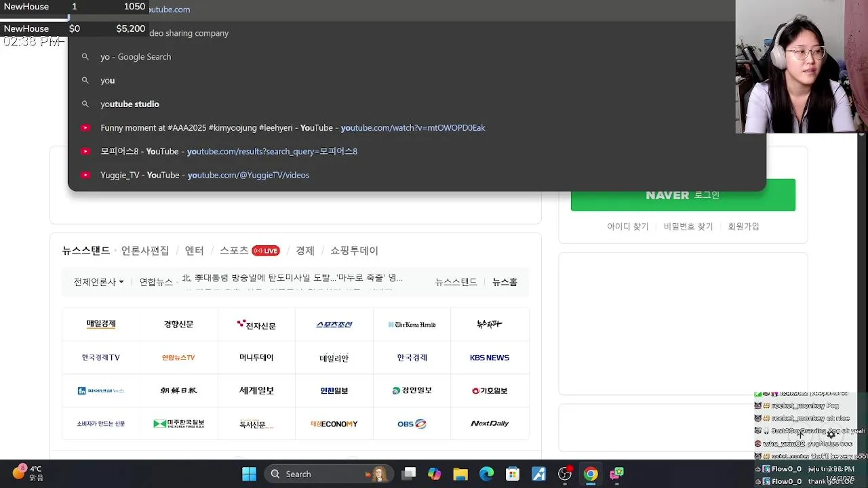Select the 뉴스스탠드 tab
Image resolution: width=868 pixels, height=488 pixels.
(x=86, y=251)
